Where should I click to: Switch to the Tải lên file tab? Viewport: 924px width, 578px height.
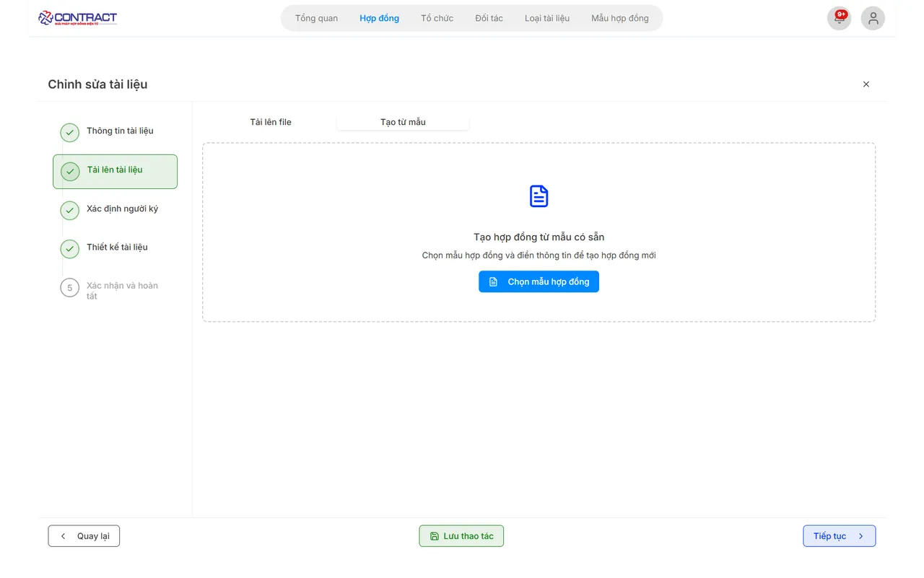(x=271, y=122)
